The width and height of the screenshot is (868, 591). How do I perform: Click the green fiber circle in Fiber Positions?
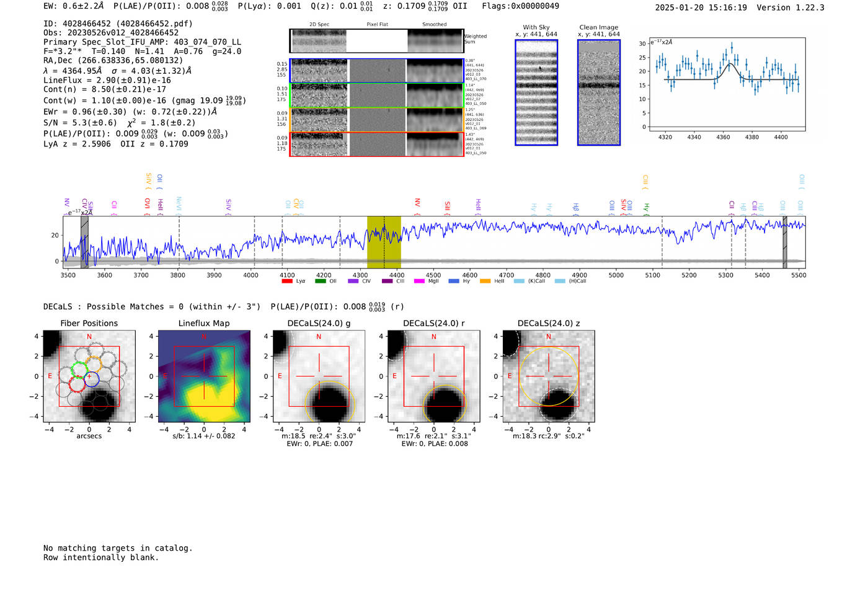79,370
